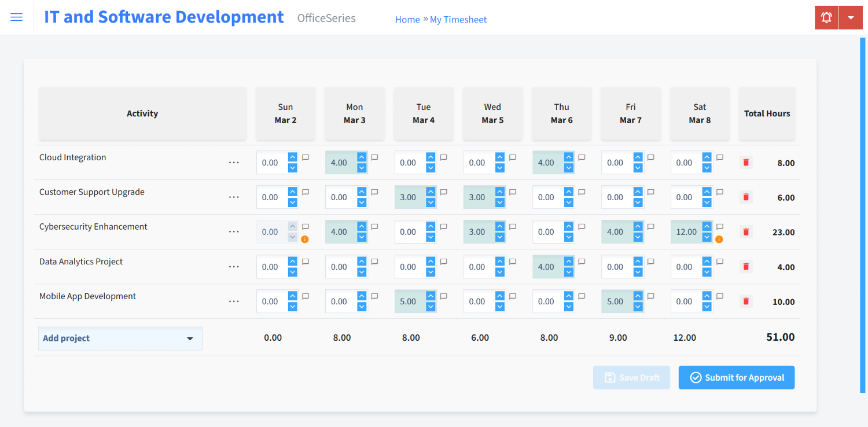Open the comment bubble for Data Analytics Thursday
This screenshot has width=868, height=427.
point(581,261)
